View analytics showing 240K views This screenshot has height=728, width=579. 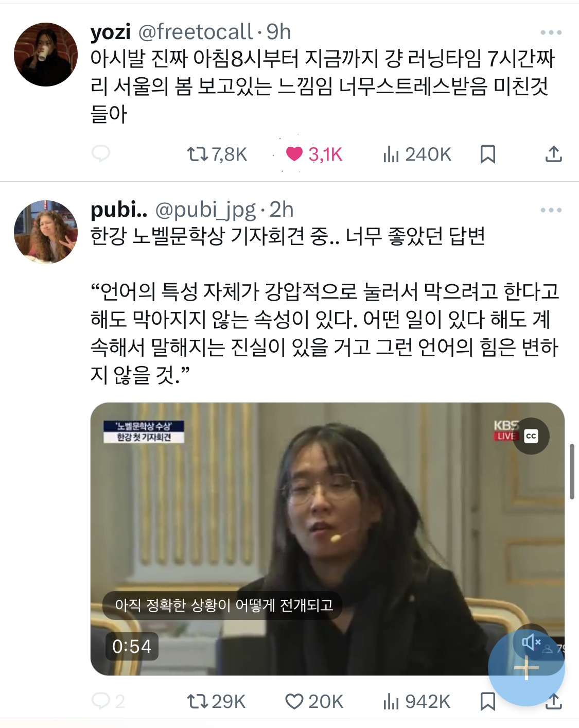(x=417, y=154)
